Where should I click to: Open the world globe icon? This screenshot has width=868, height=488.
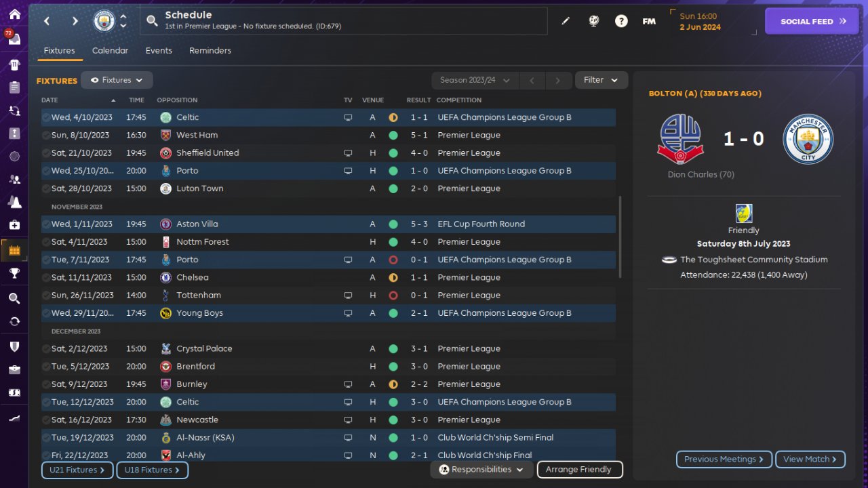(594, 21)
